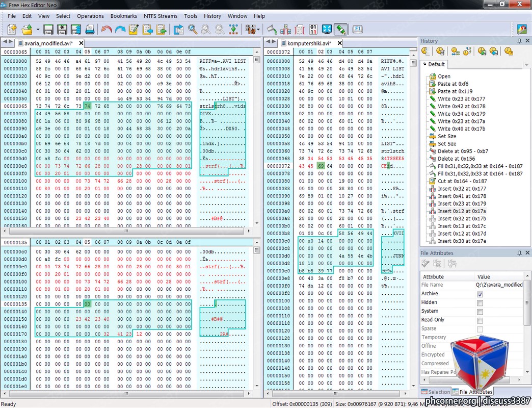Switch to the Selection tab
The width and height of the screenshot is (532, 408).
pos(435,392)
